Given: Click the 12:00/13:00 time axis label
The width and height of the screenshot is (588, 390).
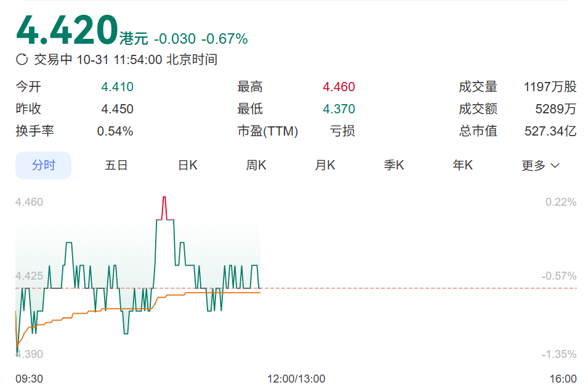Looking at the screenshot, I should tap(296, 378).
